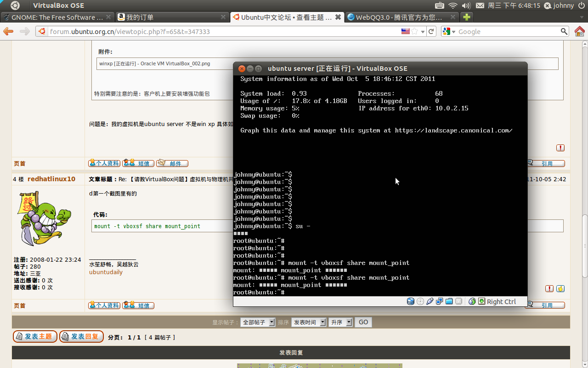Switch to the 我的订单 Amazon tab

coord(172,17)
